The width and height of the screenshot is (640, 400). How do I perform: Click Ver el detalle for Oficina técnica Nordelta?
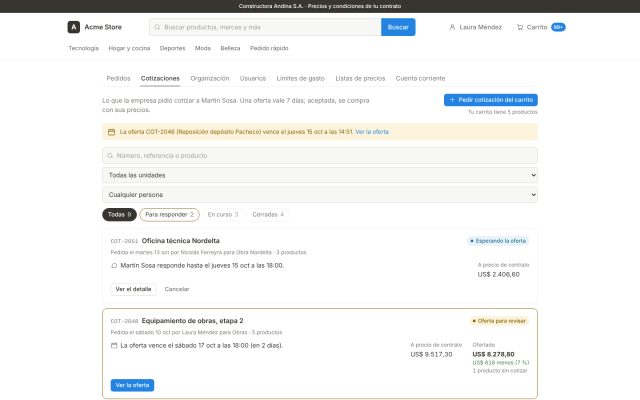pos(133,289)
